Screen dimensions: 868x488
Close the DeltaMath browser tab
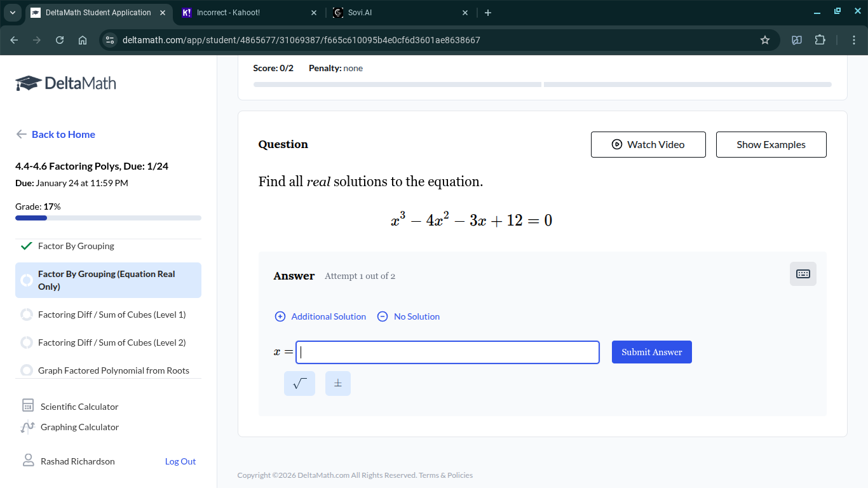tap(163, 13)
